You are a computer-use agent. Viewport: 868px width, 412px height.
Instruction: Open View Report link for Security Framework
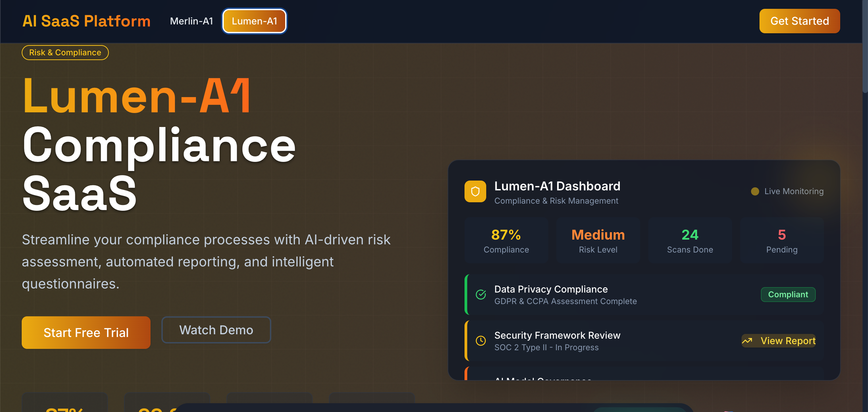click(788, 341)
